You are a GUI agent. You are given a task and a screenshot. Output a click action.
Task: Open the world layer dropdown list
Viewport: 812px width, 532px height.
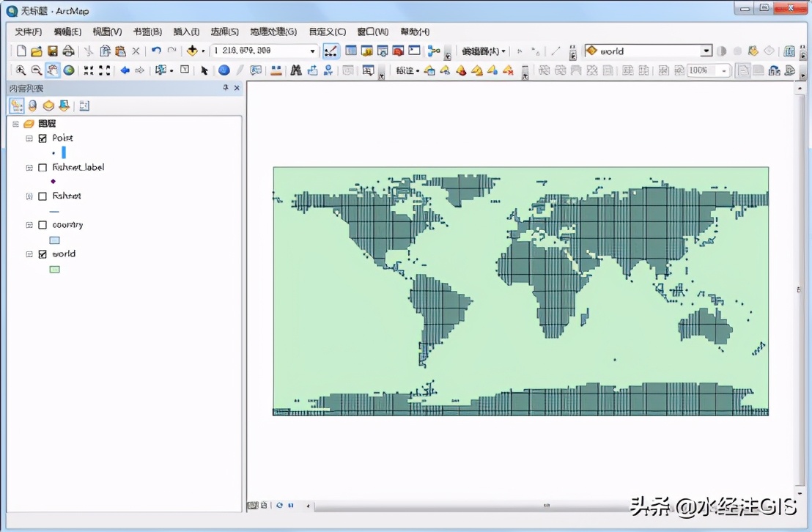point(706,51)
